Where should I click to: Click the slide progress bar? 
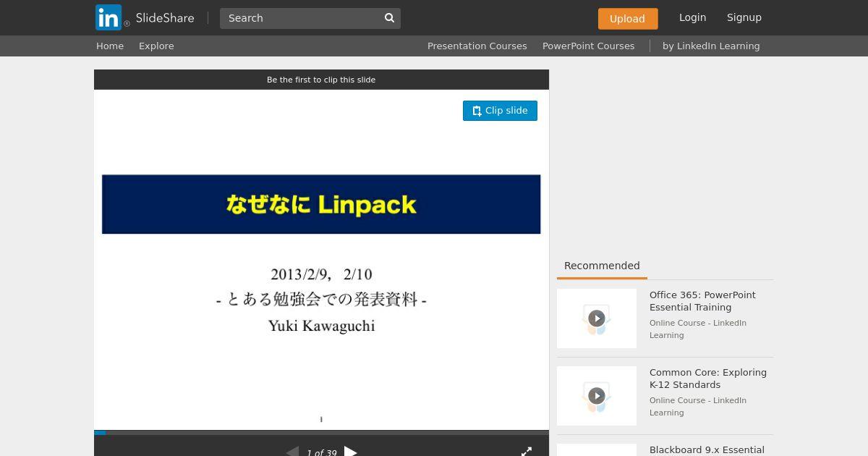click(x=321, y=433)
